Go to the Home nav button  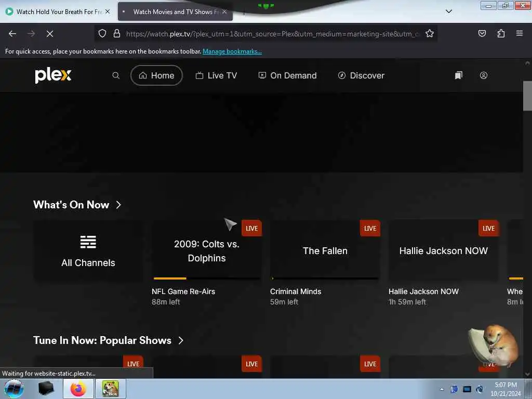coord(156,75)
